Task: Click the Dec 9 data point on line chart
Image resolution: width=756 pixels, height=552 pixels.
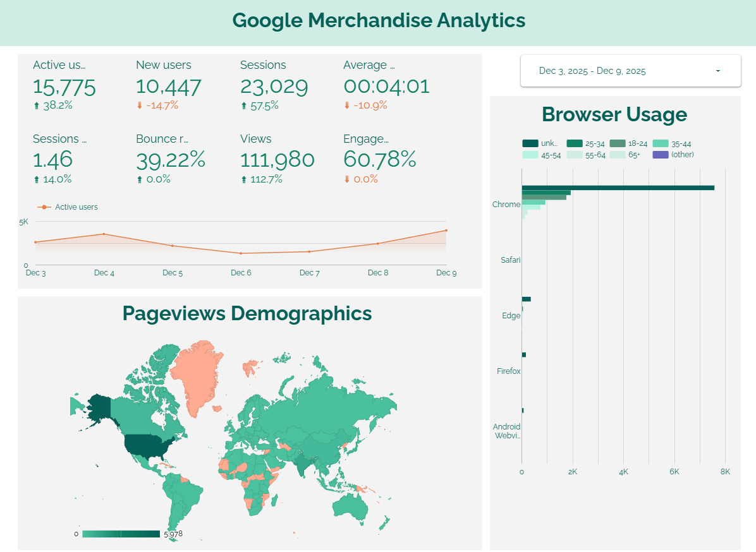Action: (446, 231)
